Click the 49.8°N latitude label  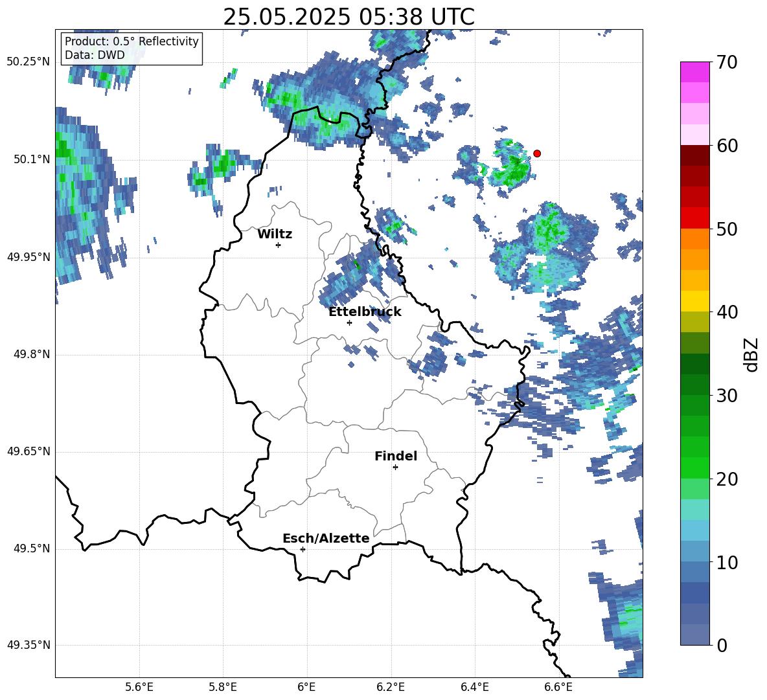[x=32, y=354]
